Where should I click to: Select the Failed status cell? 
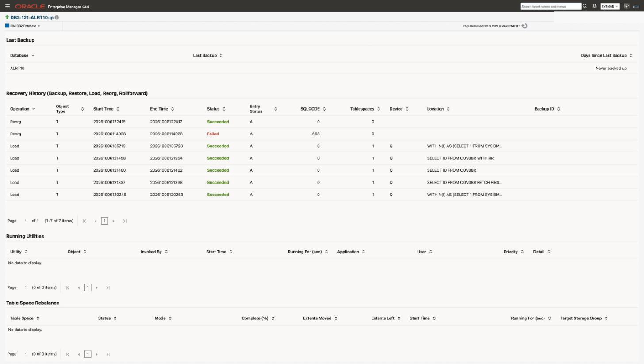click(x=213, y=134)
